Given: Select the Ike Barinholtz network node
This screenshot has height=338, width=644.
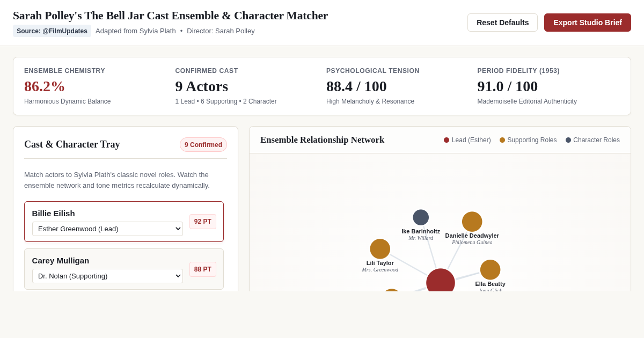Looking at the screenshot, I should pos(421,217).
